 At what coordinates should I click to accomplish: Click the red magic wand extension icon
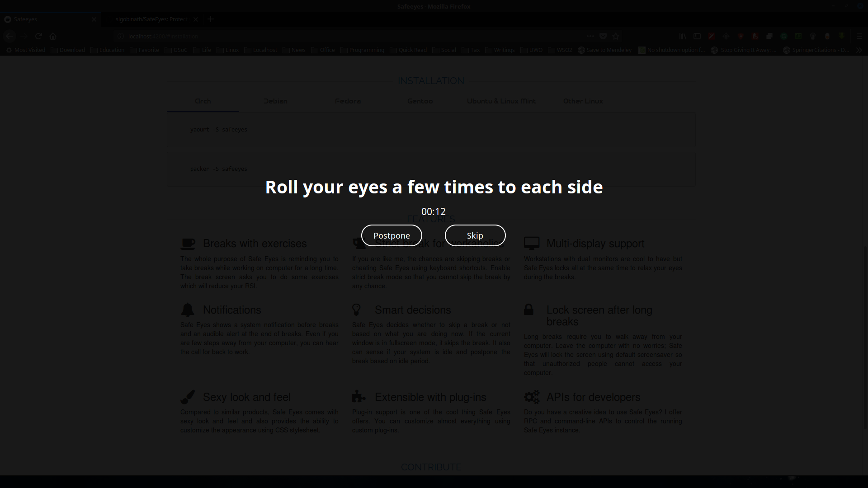coord(712,36)
